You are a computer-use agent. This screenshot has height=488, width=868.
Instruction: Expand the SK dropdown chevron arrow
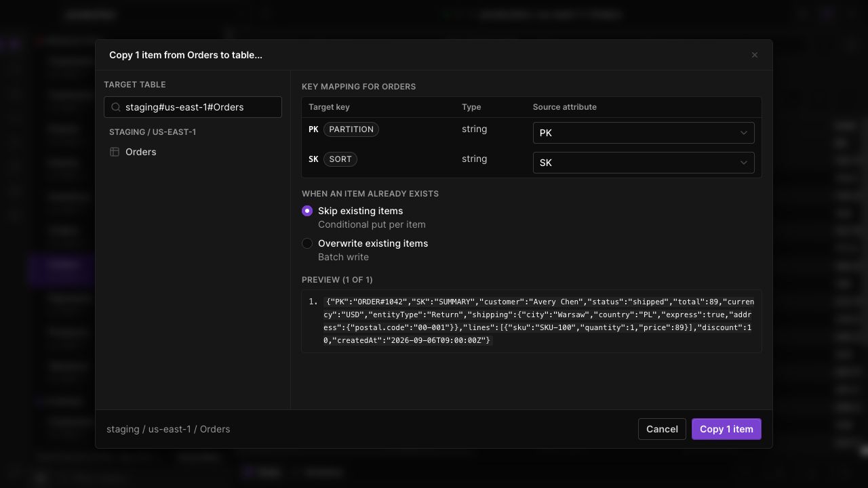click(x=743, y=163)
